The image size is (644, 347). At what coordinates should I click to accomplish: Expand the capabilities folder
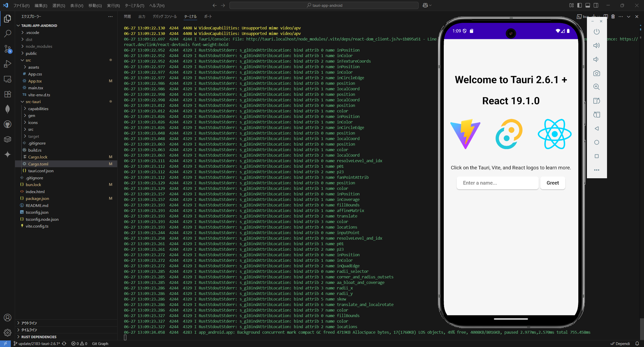38,109
